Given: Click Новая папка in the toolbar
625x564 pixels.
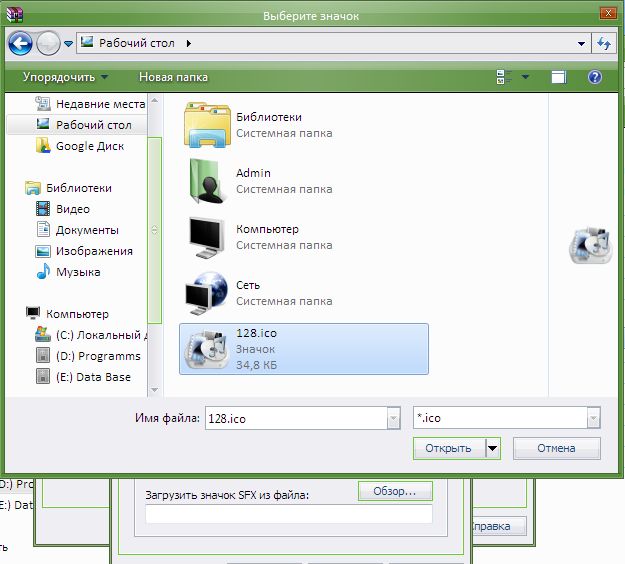Looking at the screenshot, I should [173, 77].
